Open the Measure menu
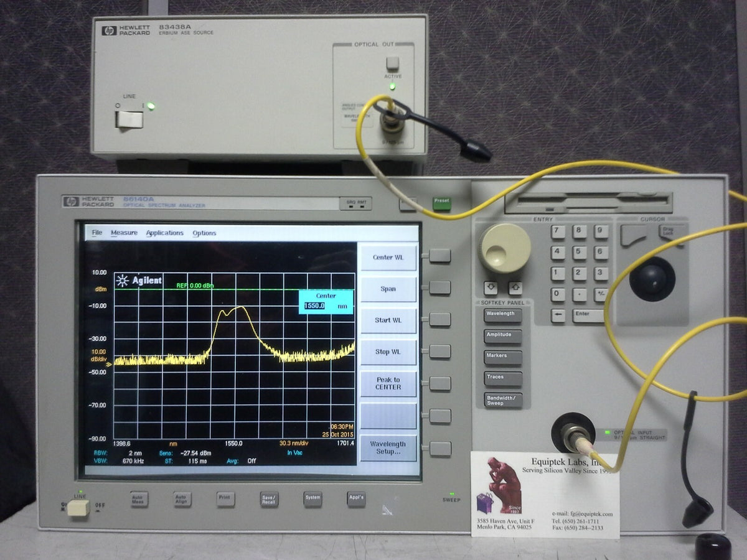 pyautogui.click(x=124, y=233)
